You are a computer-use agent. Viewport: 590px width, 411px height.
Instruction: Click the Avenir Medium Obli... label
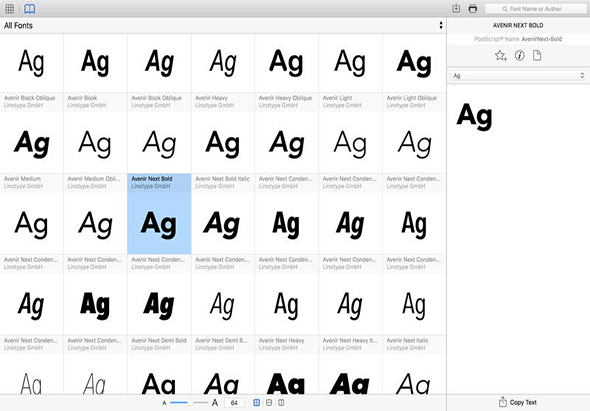tap(94, 179)
